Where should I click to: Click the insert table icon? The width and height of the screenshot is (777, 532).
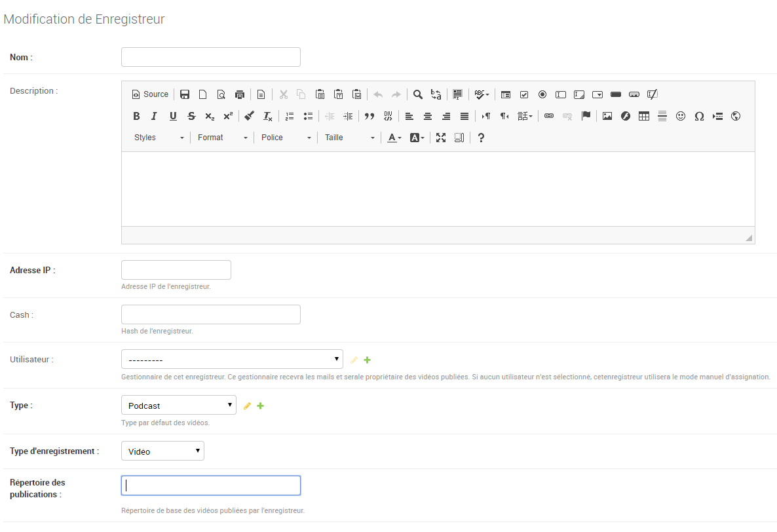pyautogui.click(x=644, y=116)
